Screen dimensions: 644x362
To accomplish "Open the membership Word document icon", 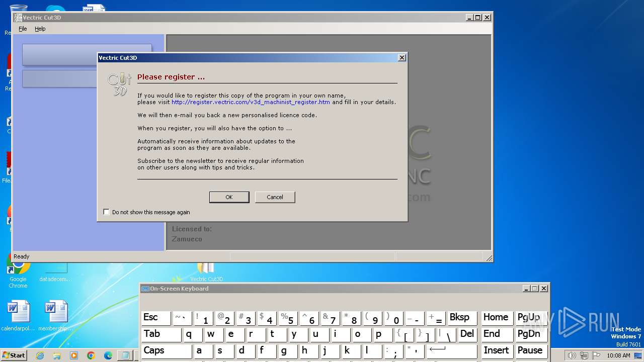I will point(55,316).
